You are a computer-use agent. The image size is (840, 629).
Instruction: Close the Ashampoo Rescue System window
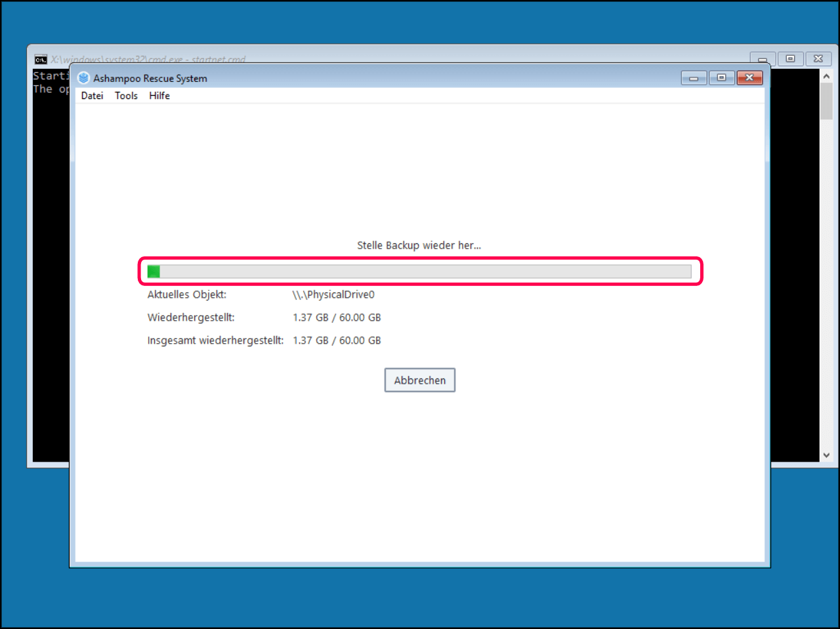[749, 78]
